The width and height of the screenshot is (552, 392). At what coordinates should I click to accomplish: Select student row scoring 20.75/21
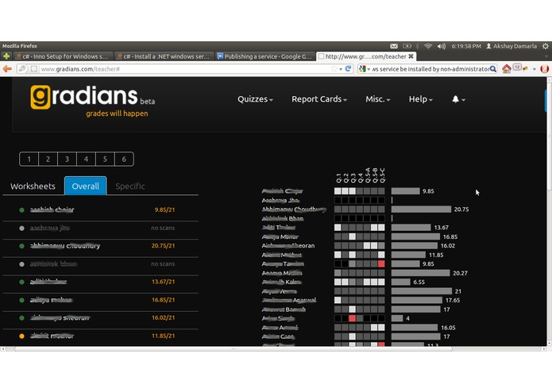click(x=100, y=246)
